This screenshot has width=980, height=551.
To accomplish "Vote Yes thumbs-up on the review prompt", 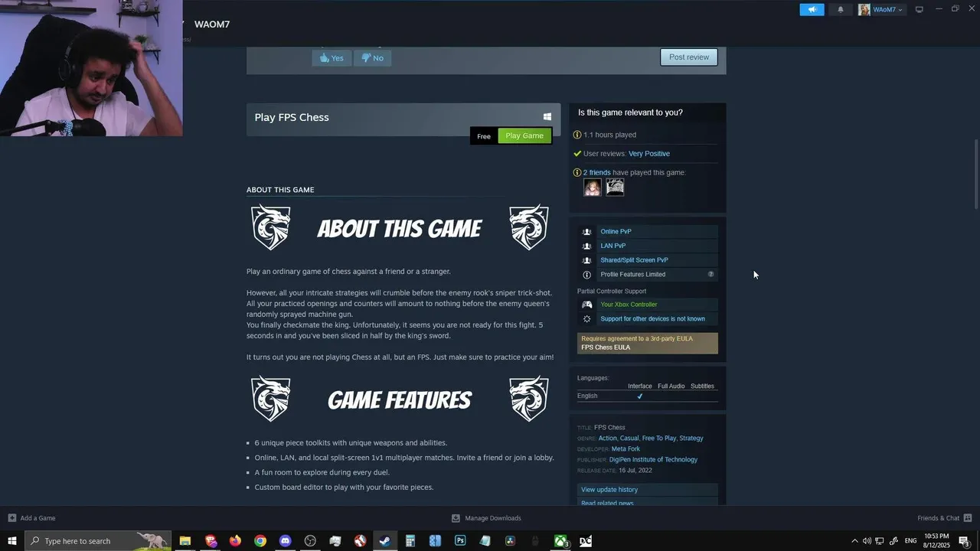I will pyautogui.click(x=332, y=57).
